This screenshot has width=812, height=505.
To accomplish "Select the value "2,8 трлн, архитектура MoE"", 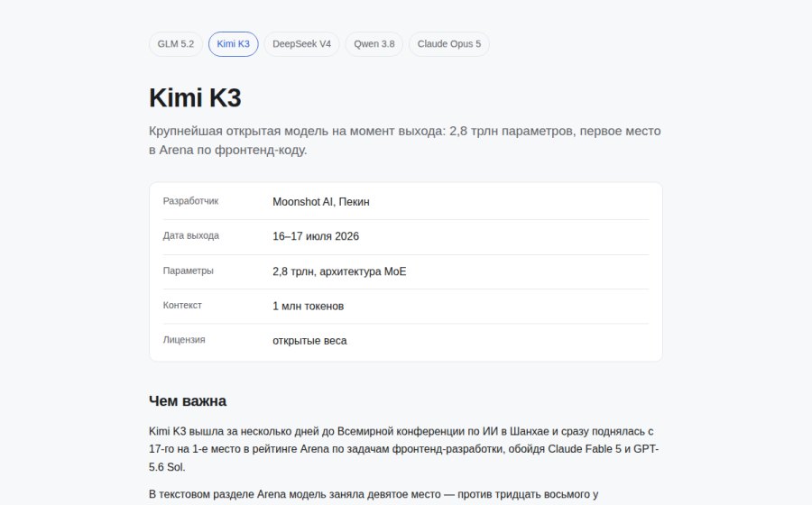I will click(340, 271).
